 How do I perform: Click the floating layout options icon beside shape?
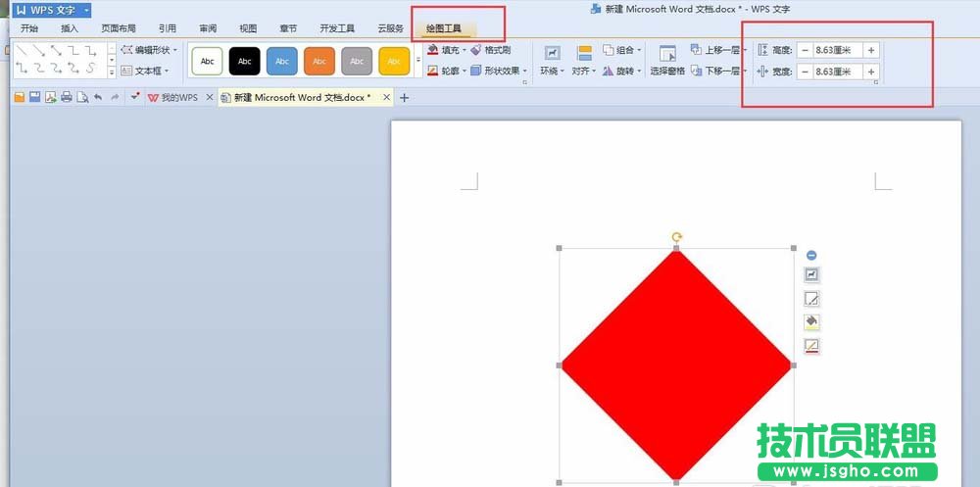tap(811, 275)
